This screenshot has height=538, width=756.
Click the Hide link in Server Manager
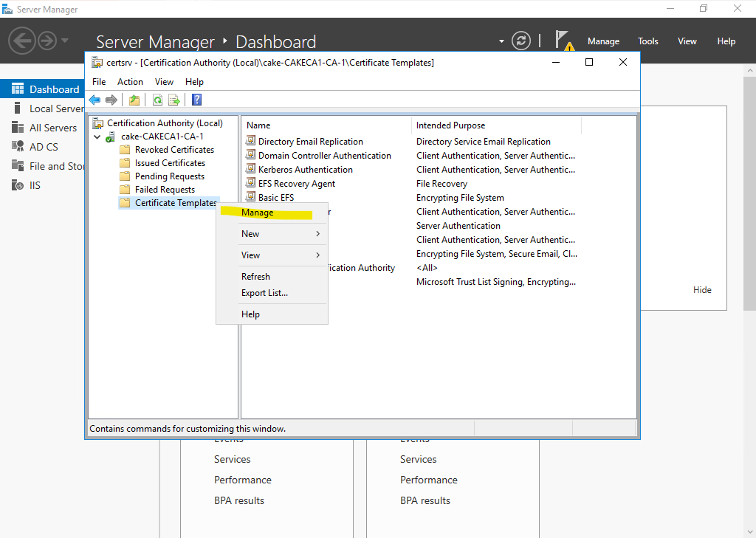(x=702, y=290)
